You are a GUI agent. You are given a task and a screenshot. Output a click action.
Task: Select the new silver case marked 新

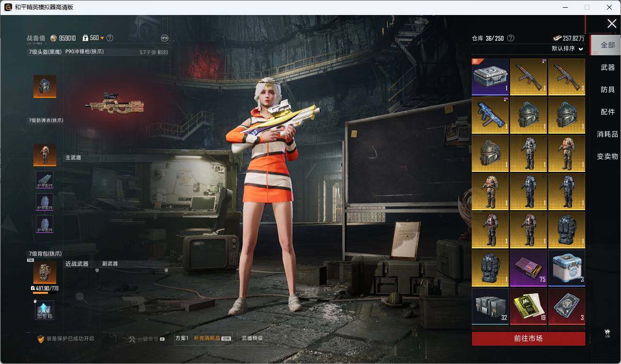pos(490,77)
